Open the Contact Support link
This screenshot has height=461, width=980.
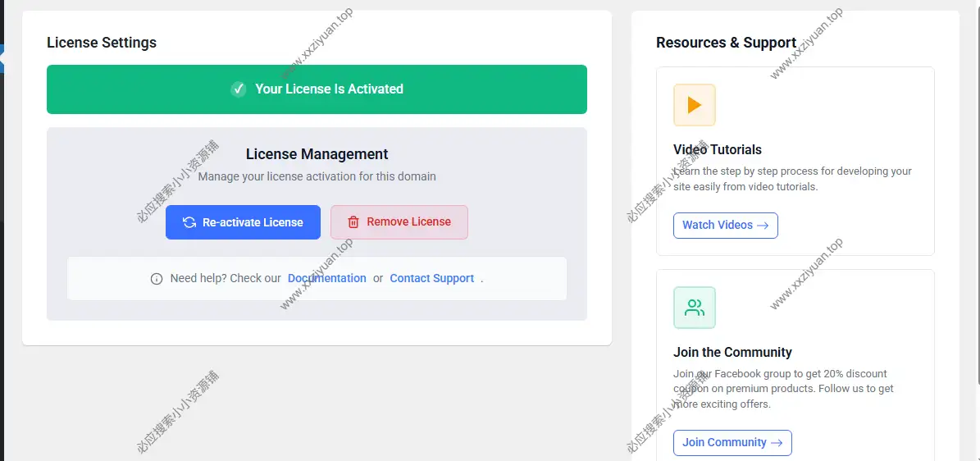[431, 278]
